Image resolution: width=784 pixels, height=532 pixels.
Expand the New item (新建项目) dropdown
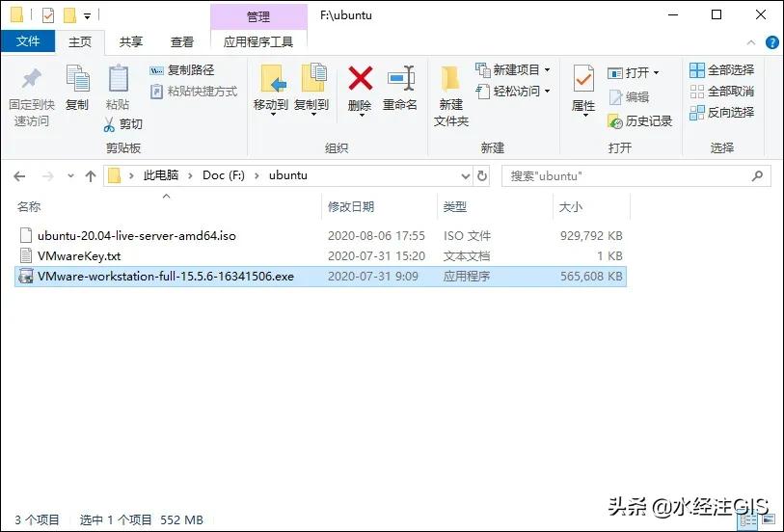coord(548,70)
